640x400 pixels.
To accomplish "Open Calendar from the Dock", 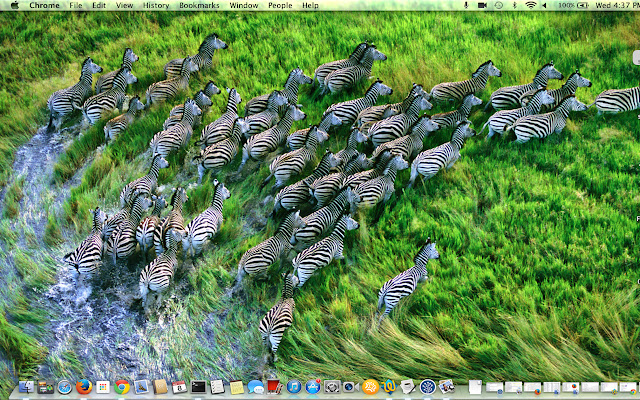I will click(x=179, y=387).
